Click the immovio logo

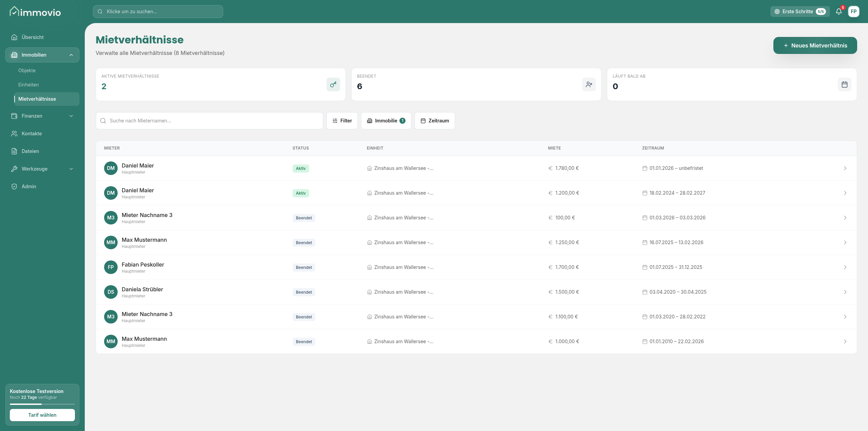(35, 12)
